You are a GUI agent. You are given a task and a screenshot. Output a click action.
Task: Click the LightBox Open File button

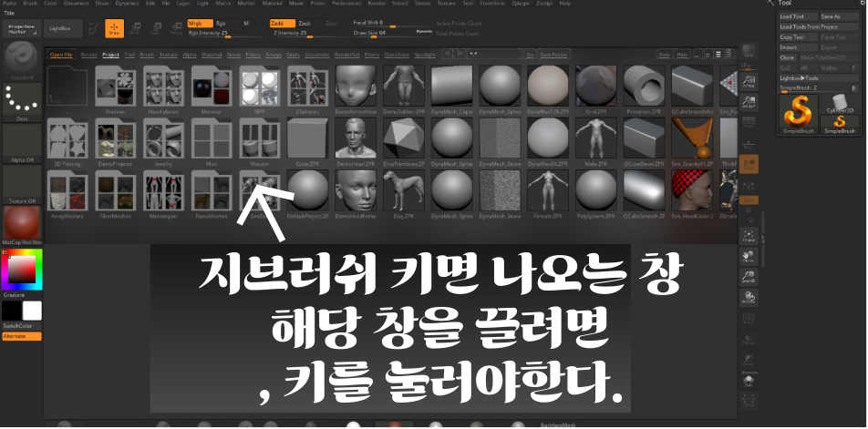click(x=61, y=55)
